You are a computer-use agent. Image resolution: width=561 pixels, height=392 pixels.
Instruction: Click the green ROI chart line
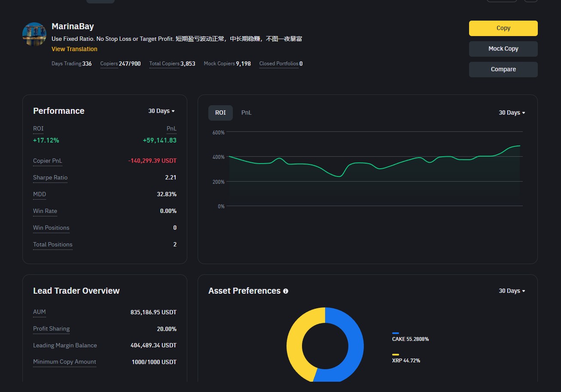click(x=374, y=162)
